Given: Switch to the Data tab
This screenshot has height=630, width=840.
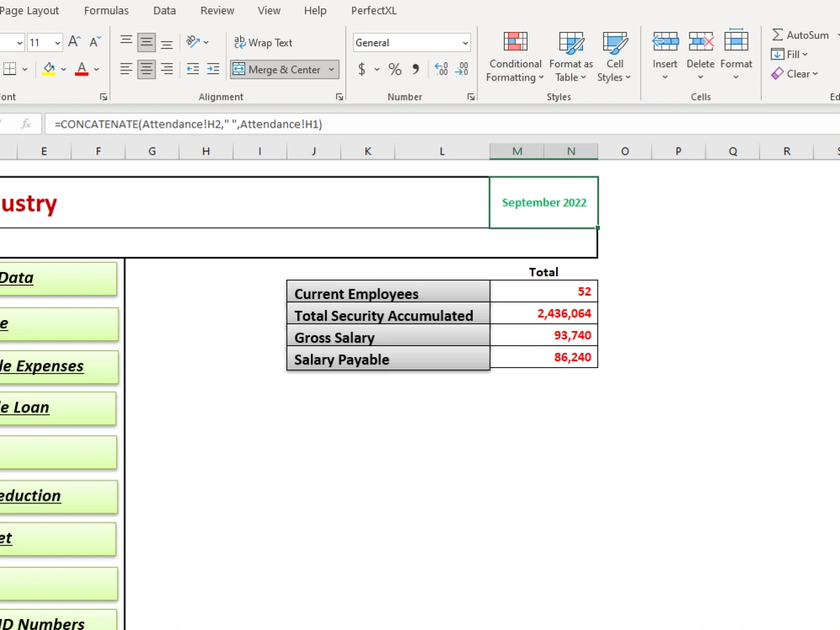Looking at the screenshot, I should (165, 11).
